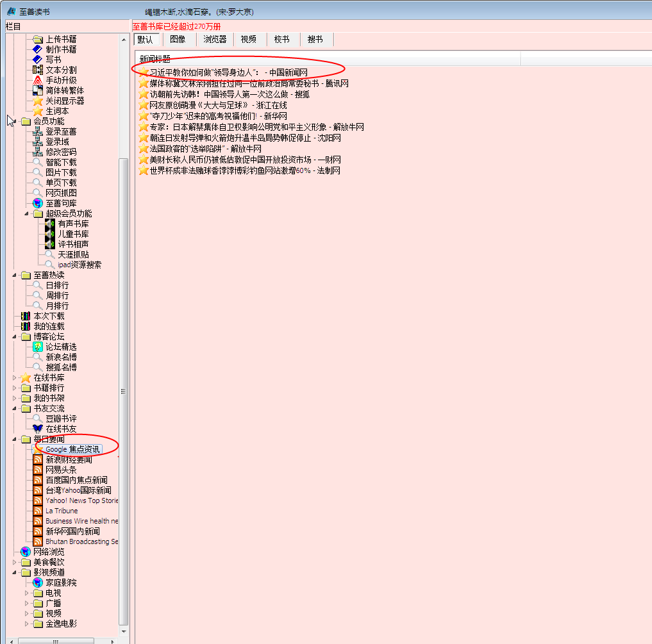
Task: Click the 网络浏览 globe icon
Action: [x=26, y=552]
